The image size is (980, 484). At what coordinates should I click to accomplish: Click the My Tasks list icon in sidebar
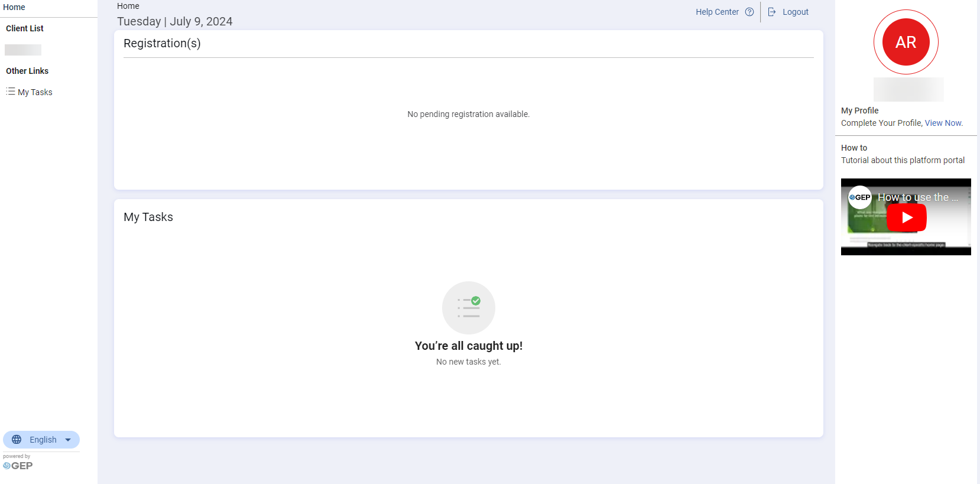[11, 92]
